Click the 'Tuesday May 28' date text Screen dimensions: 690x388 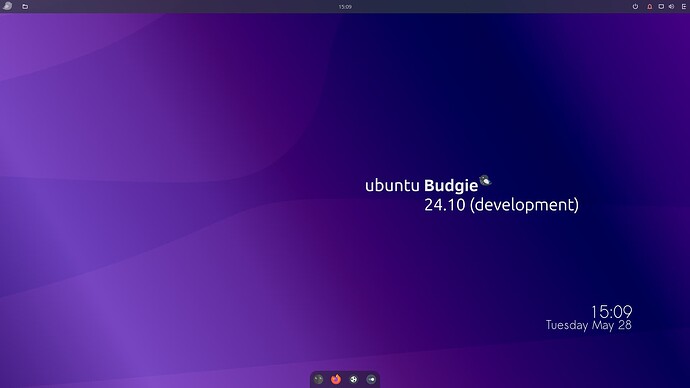(x=589, y=325)
